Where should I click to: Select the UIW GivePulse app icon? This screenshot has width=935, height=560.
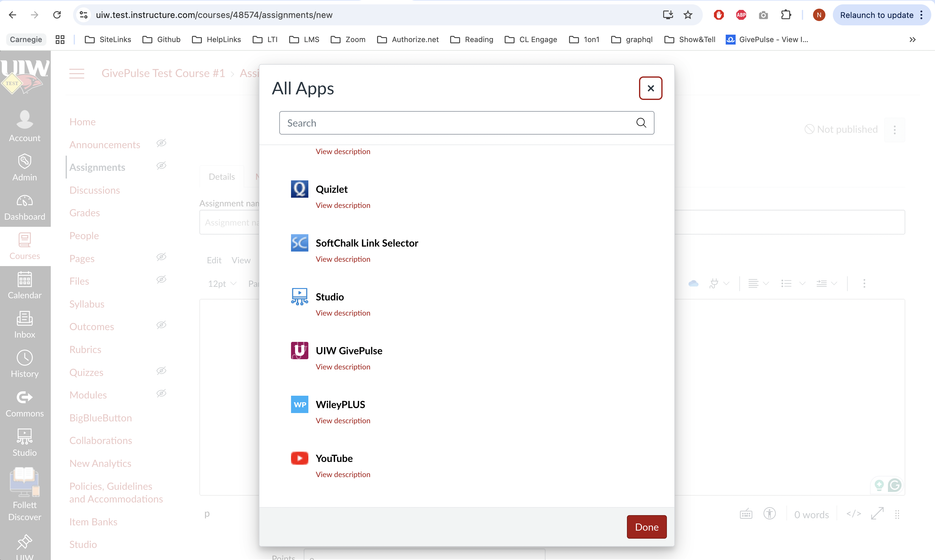[x=299, y=351]
